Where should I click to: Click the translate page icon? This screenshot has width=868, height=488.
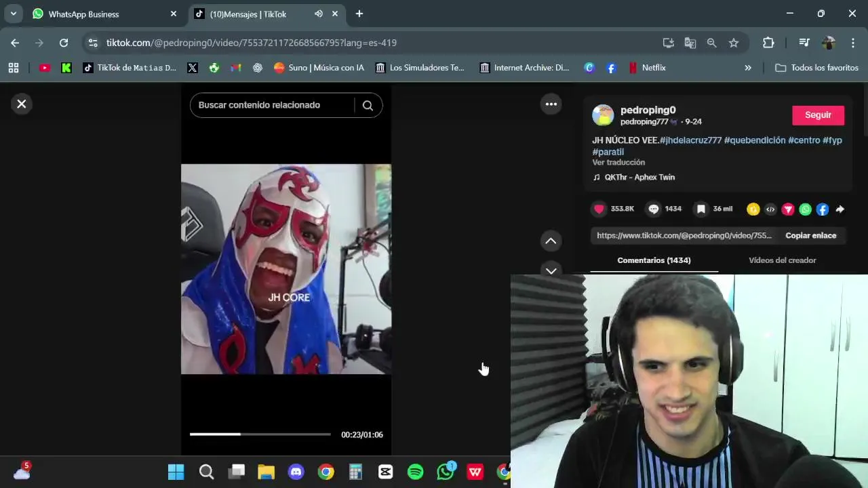tap(690, 43)
